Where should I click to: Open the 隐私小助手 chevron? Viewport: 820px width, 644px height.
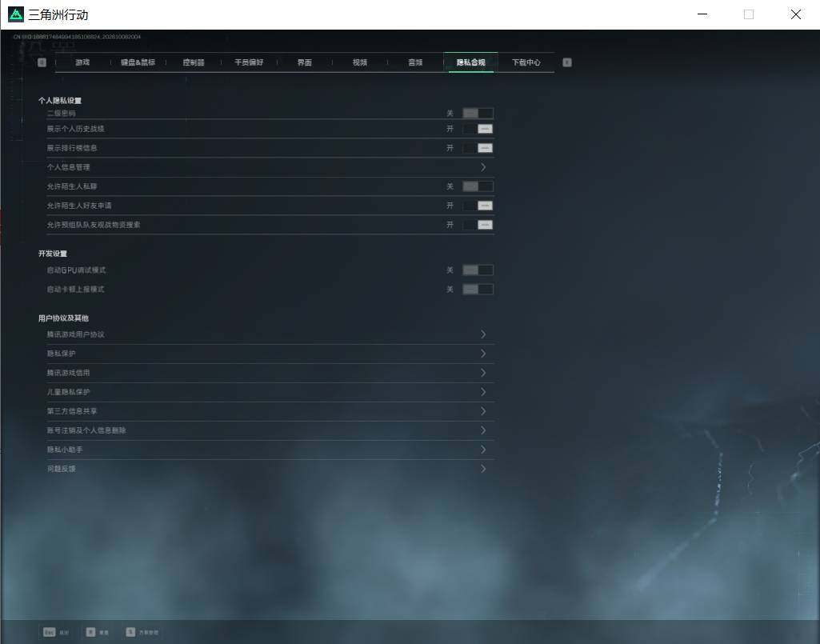coord(483,450)
